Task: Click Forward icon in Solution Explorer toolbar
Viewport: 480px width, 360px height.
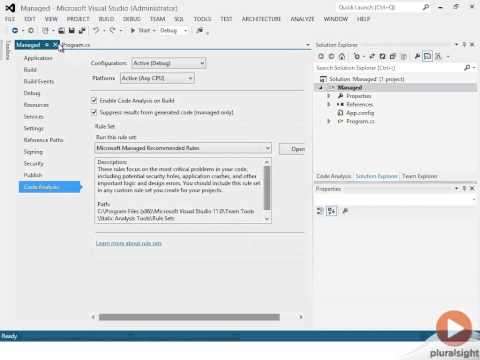Action: coord(331,56)
